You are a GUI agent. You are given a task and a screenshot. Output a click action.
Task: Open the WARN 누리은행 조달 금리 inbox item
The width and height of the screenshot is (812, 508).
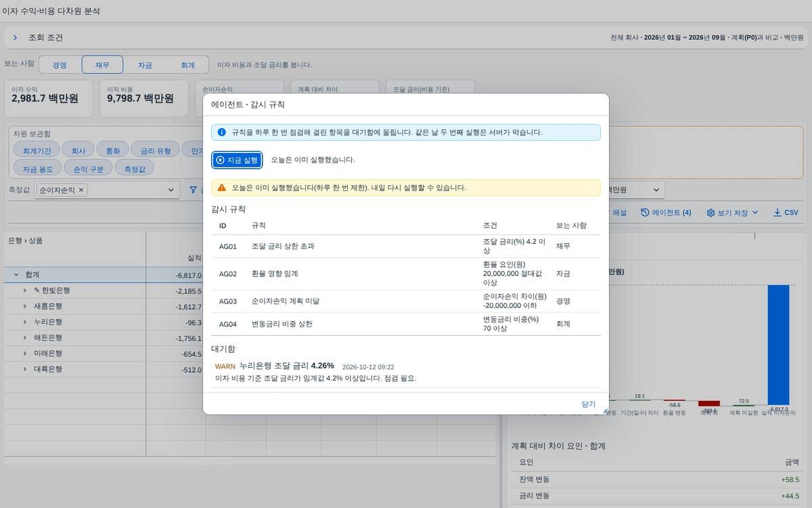click(406, 372)
